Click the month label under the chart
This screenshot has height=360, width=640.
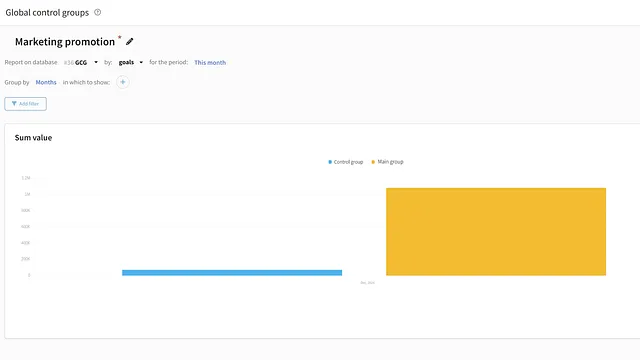tap(367, 282)
